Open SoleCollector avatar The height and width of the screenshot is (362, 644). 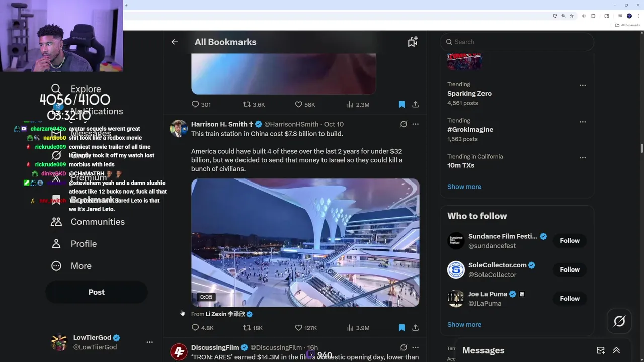point(456,269)
